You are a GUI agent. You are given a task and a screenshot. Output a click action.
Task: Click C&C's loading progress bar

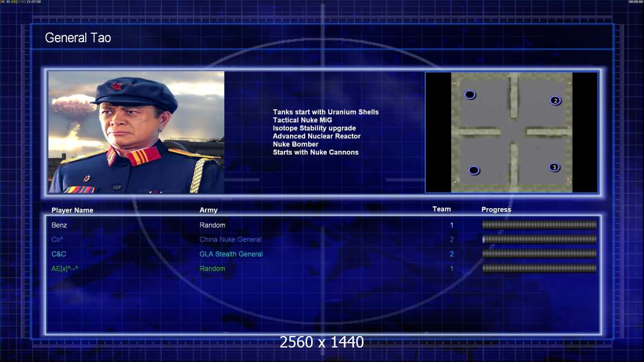point(539,254)
